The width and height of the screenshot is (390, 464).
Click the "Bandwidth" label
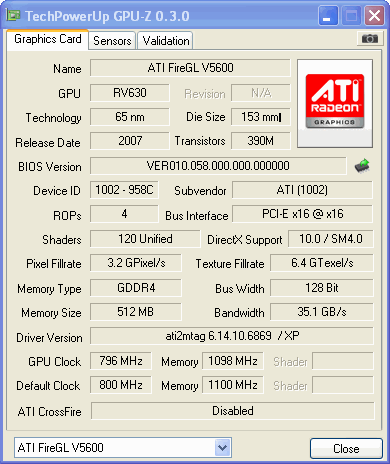coord(239,313)
